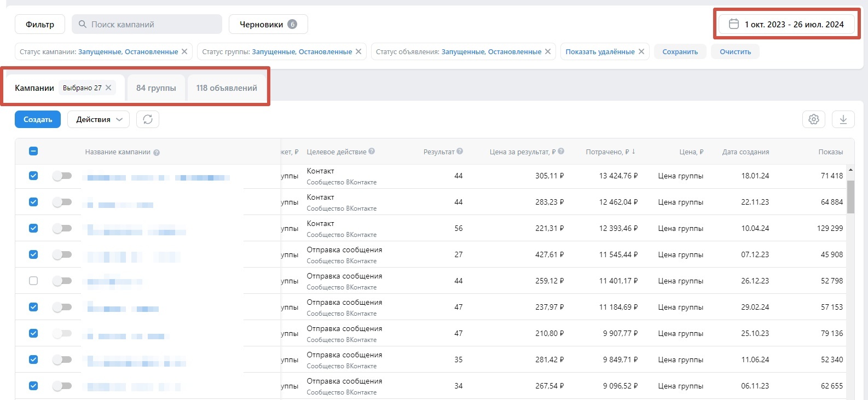
Task: Click the '427,61 ₽' cost cell
Action: pyautogui.click(x=549, y=254)
